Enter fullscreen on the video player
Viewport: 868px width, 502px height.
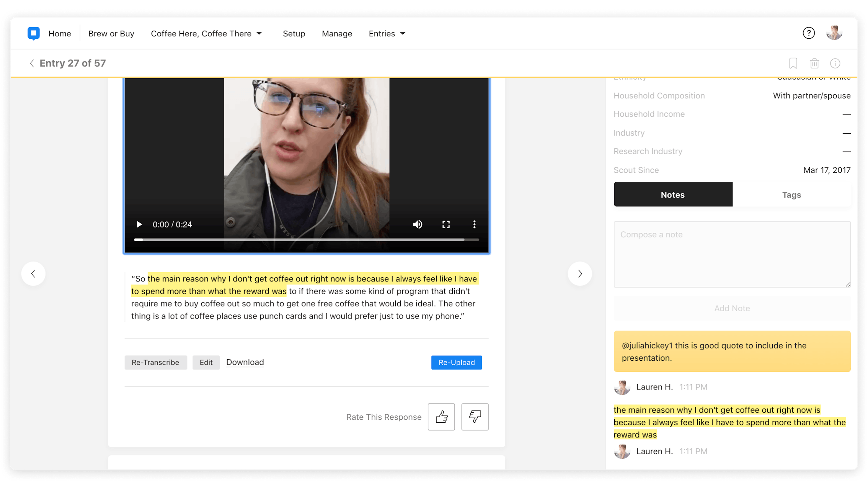coord(446,224)
